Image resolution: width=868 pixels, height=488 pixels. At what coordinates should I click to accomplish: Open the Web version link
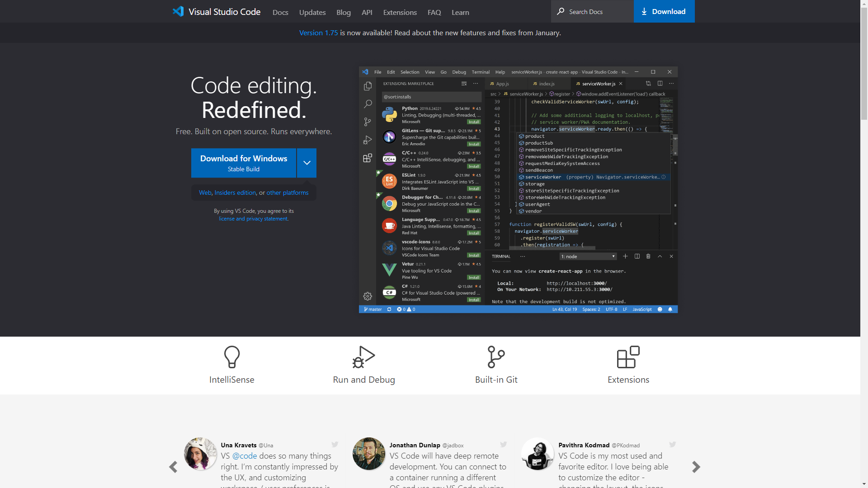pyautogui.click(x=205, y=192)
